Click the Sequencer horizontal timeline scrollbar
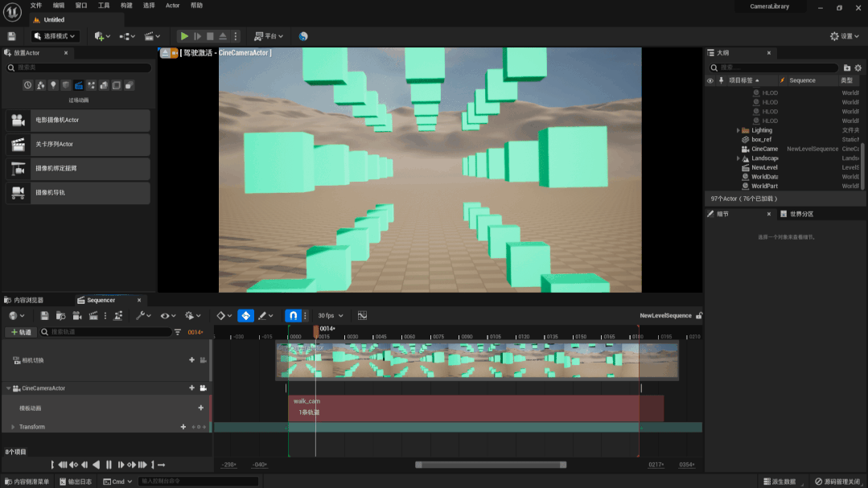Viewport: 868px width, 488px height. [490, 465]
